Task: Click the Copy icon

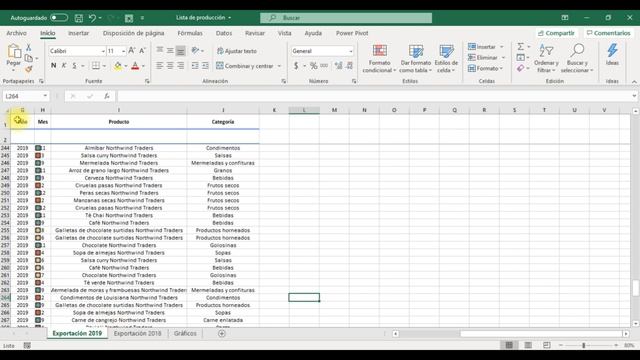Action: [28, 58]
